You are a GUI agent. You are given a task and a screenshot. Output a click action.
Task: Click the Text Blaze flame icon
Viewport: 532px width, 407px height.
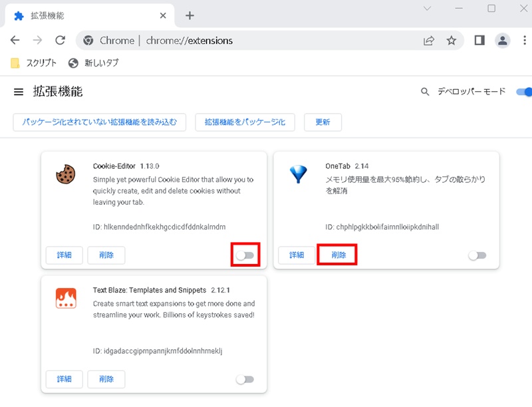click(x=65, y=299)
